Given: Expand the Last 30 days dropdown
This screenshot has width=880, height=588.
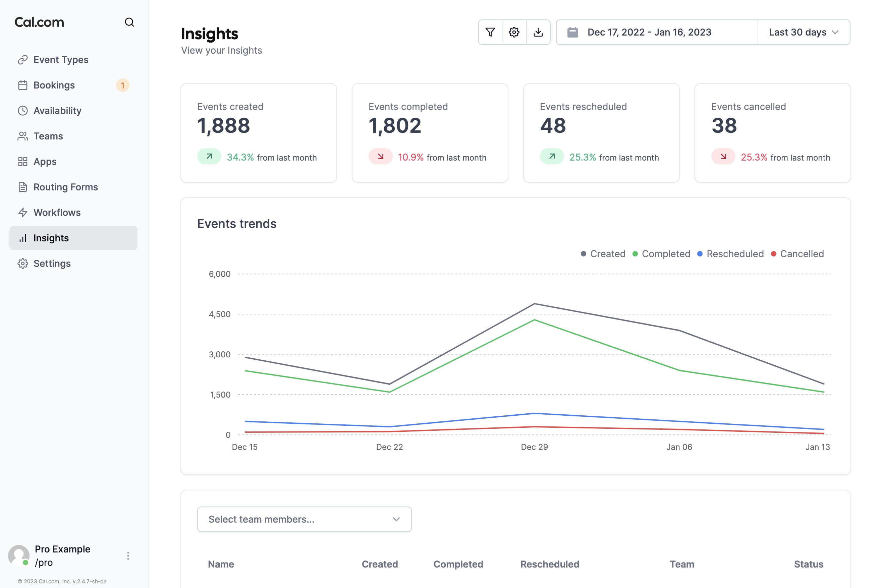Looking at the screenshot, I should point(804,32).
